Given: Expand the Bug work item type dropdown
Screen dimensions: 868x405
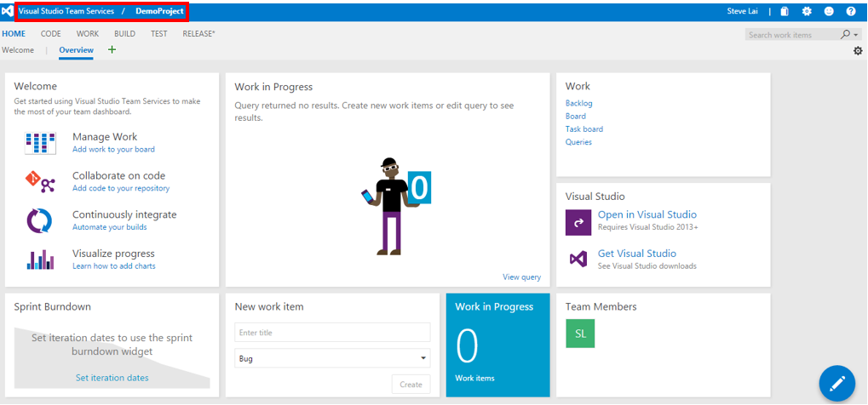Looking at the screenshot, I should pos(423,359).
